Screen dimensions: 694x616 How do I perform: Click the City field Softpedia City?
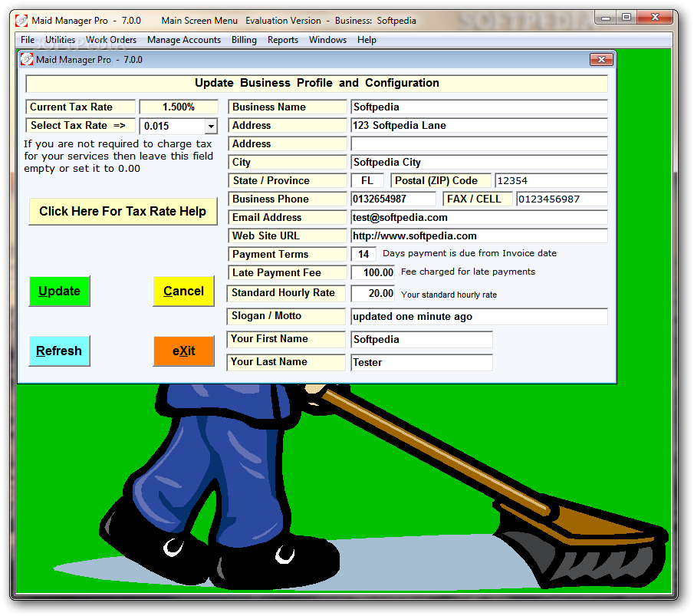click(479, 162)
